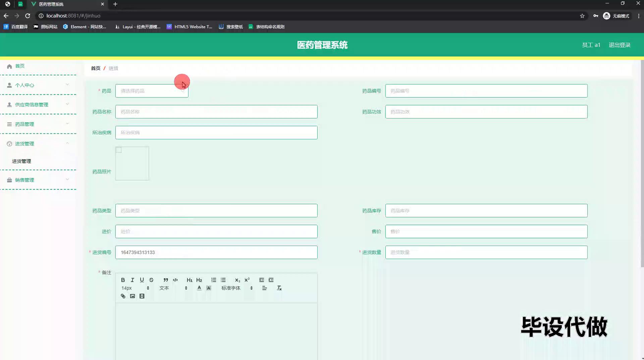Click the superscript icon
The height and width of the screenshot is (360, 644).
[x=247, y=280]
